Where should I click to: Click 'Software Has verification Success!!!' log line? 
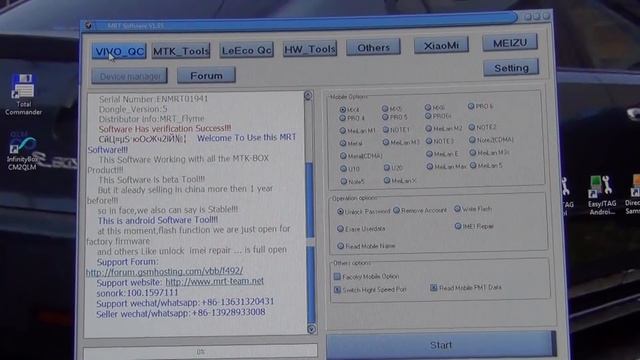(165, 129)
